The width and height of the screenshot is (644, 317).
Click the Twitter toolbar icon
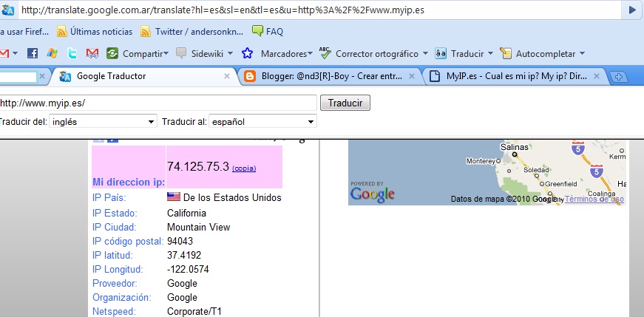pos(72,53)
